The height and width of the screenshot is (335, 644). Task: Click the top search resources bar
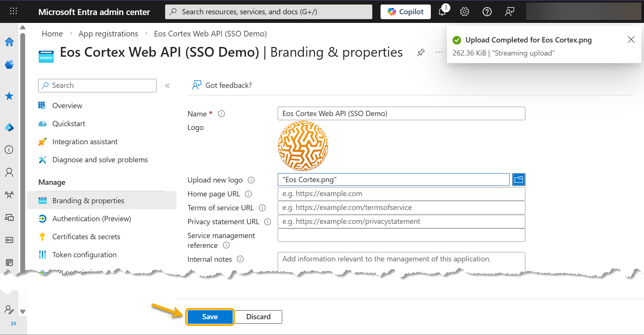269,12
